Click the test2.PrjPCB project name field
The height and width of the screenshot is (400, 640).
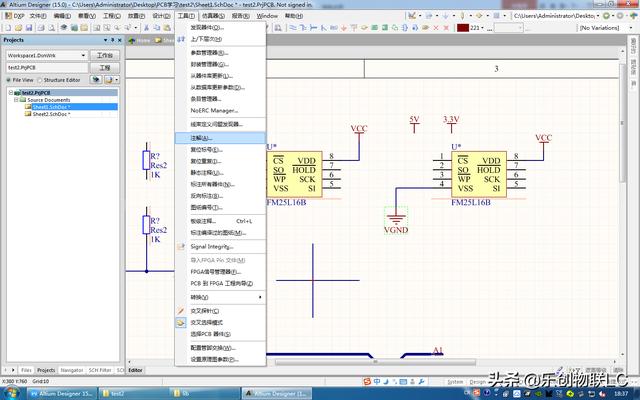tap(47, 67)
